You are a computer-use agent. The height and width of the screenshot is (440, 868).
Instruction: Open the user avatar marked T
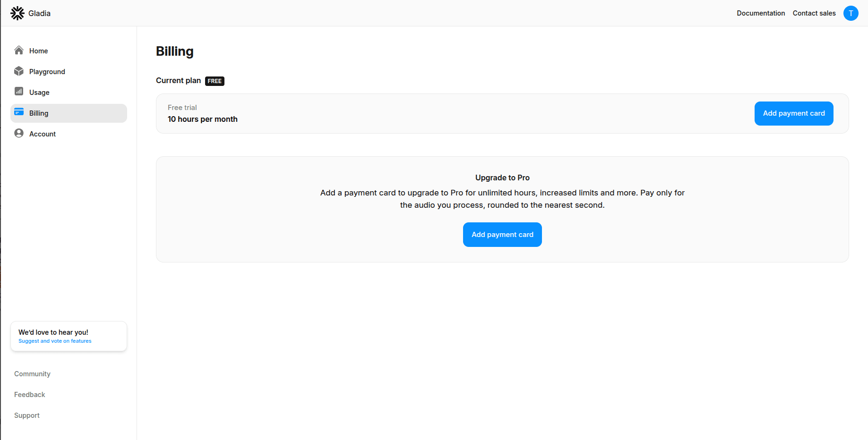pyautogui.click(x=851, y=13)
